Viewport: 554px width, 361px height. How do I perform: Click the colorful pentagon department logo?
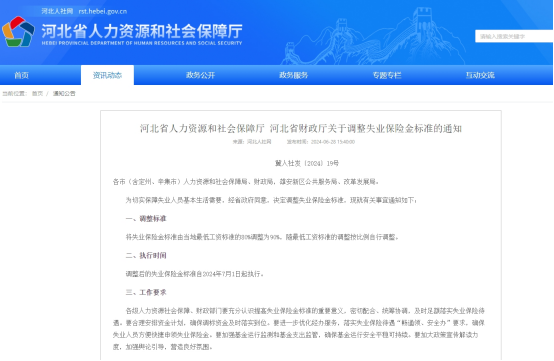pos(18,32)
